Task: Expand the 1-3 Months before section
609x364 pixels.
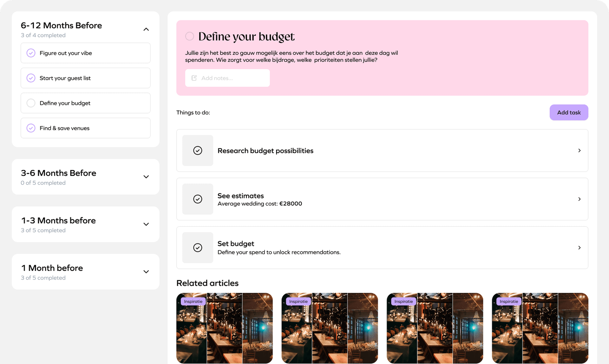Action: [146, 224]
